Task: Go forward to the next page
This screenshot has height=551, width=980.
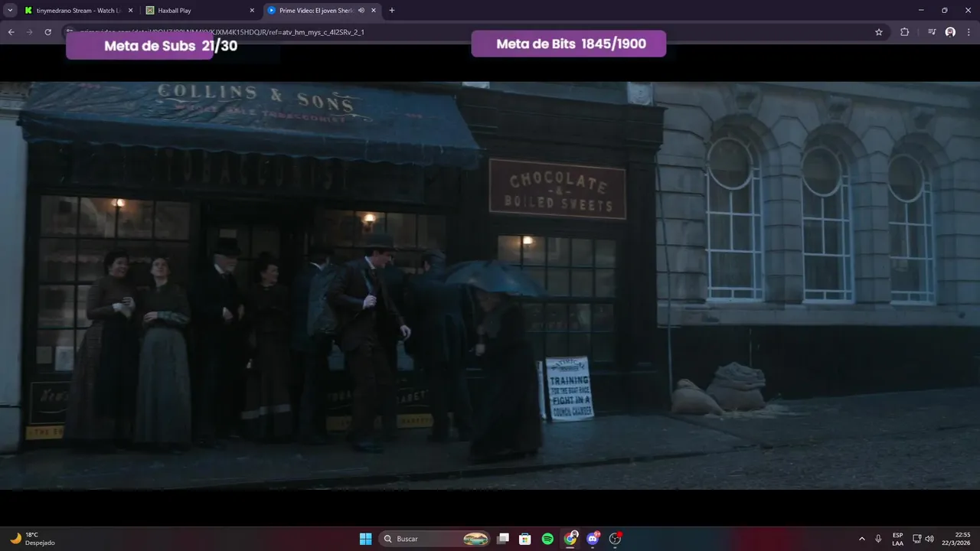Action: pos(29,32)
